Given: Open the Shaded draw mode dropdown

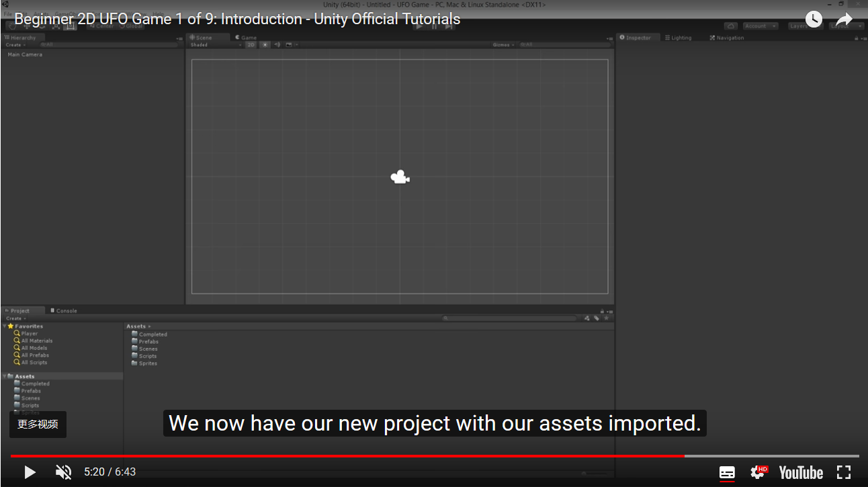Looking at the screenshot, I should pyautogui.click(x=215, y=45).
